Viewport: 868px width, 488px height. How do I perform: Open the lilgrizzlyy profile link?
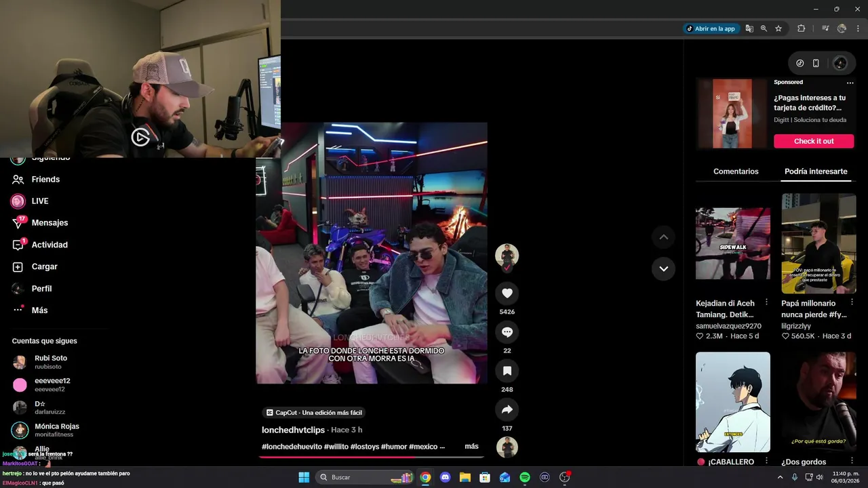click(796, 326)
